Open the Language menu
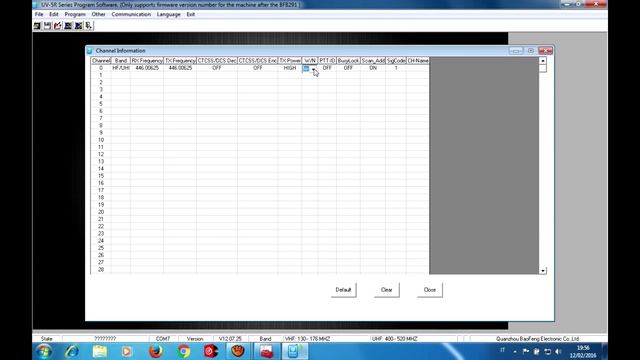640x360 pixels. point(169,14)
